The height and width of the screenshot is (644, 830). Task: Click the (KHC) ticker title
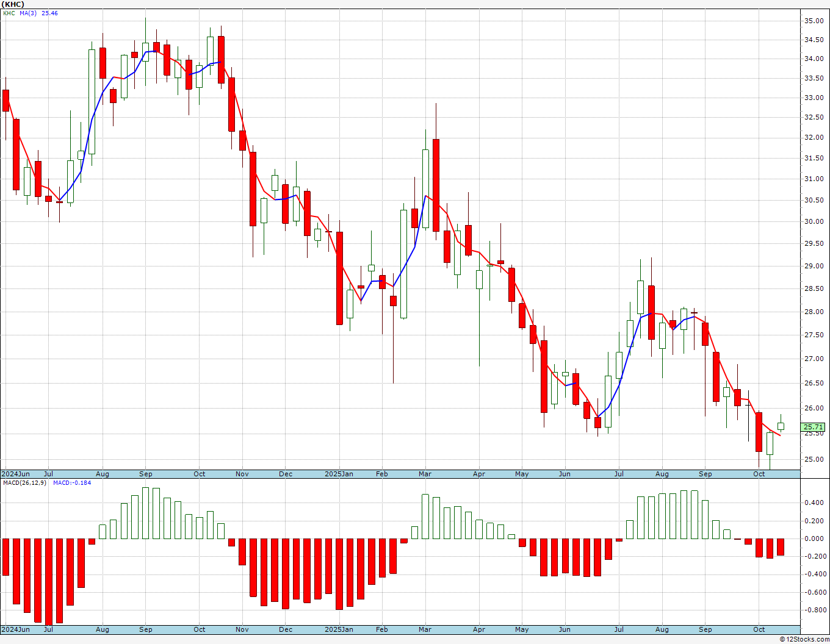13,4
